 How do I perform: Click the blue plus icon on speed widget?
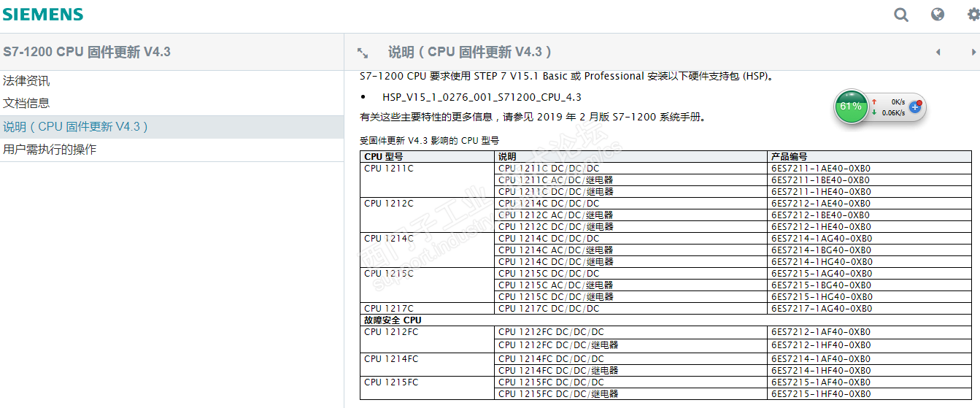(915, 107)
